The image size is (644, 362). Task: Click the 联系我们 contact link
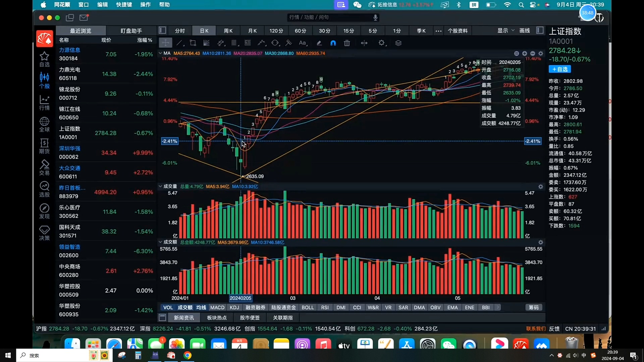click(536, 329)
